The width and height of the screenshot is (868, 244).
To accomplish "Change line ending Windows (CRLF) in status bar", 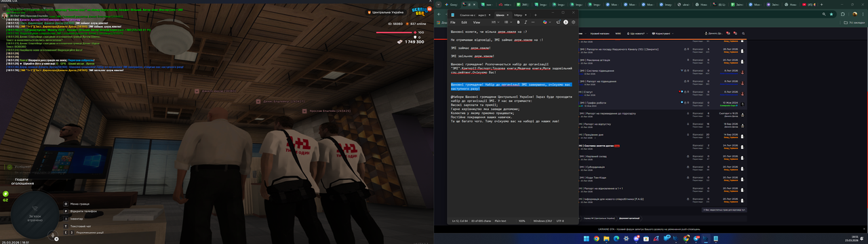I will (x=542, y=221).
